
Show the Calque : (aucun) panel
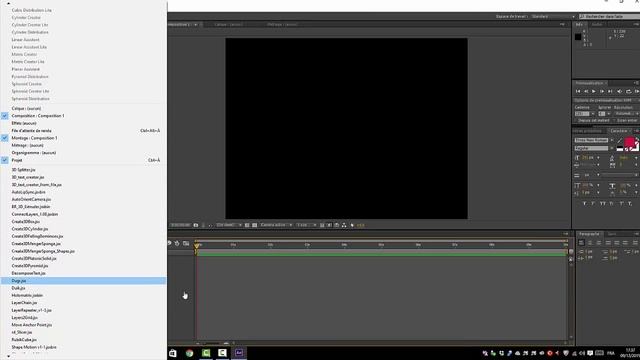coord(83,109)
